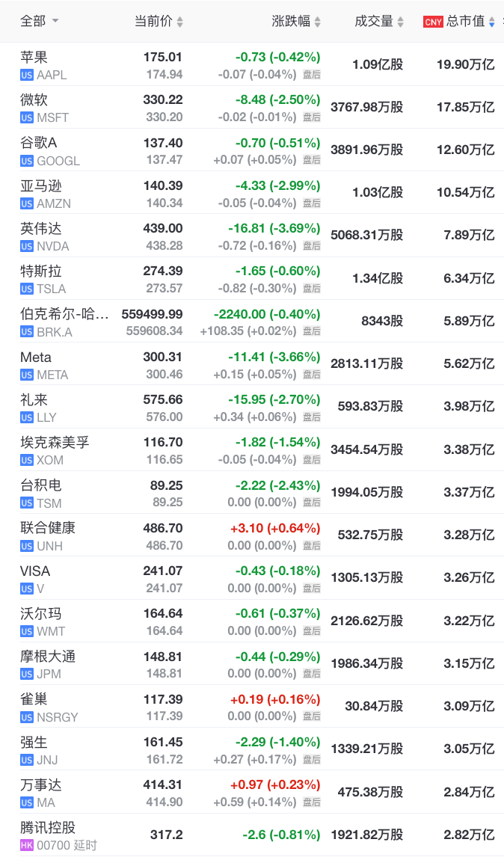Select the 伯克希尔-哈撒韦 stock name
This screenshot has width=504, height=863.
[x=64, y=314]
